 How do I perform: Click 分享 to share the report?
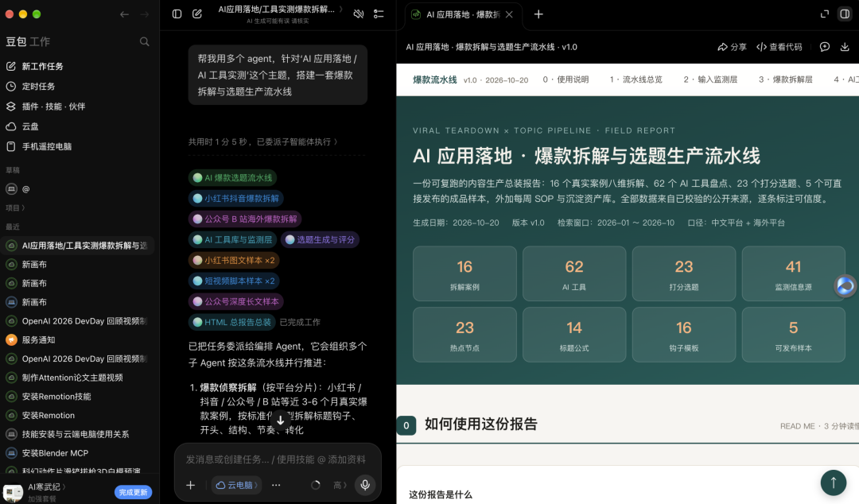coord(732,47)
